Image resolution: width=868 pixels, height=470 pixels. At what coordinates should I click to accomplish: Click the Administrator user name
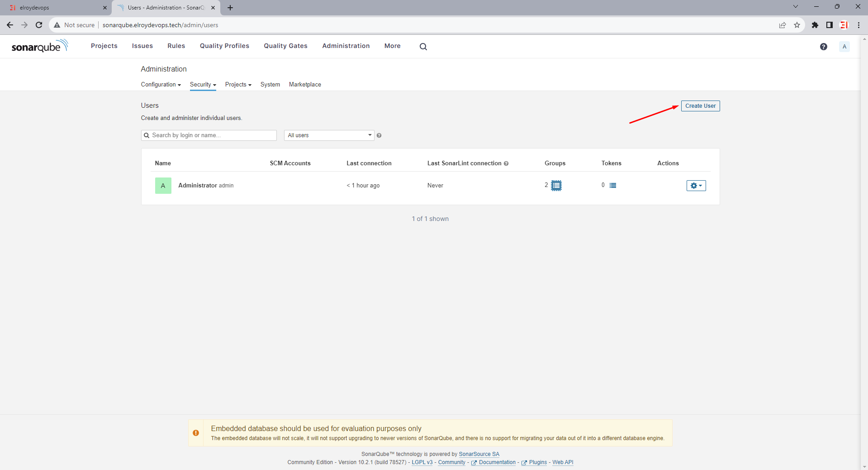pyautogui.click(x=197, y=186)
